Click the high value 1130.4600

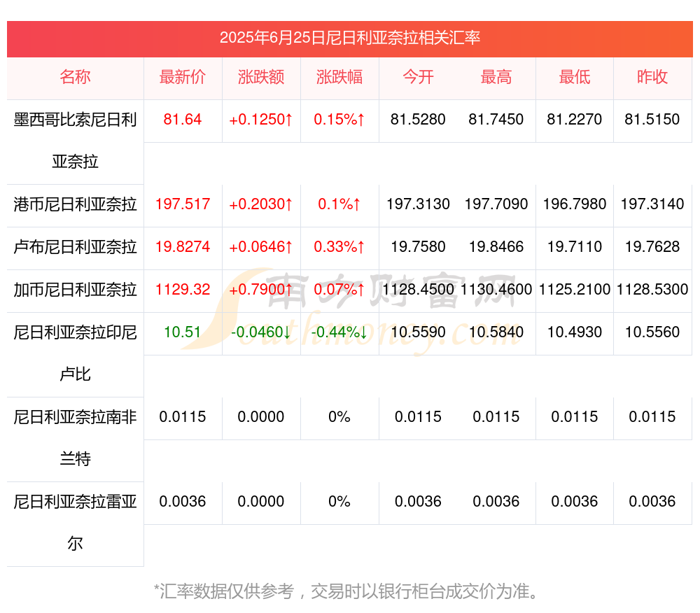[x=496, y=290]
